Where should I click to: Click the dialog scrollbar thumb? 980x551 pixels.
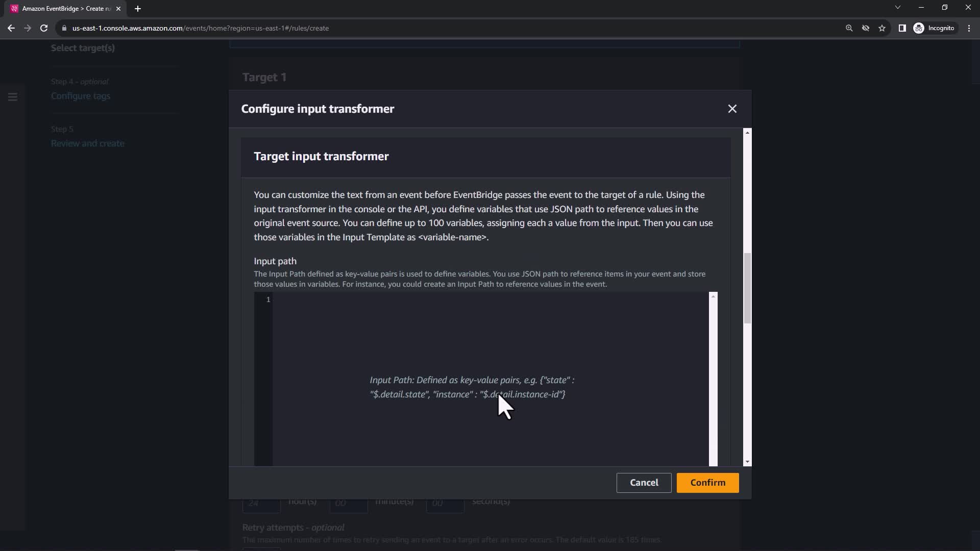[747, 288]
